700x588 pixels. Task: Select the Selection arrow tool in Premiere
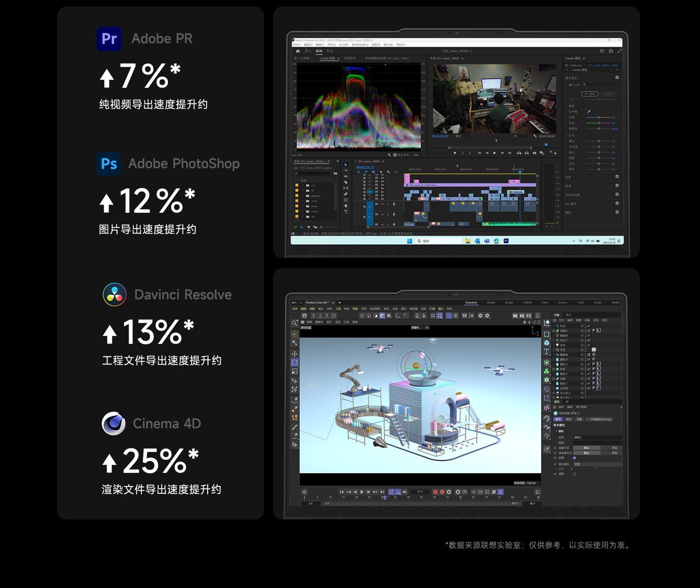pos(346,165)
